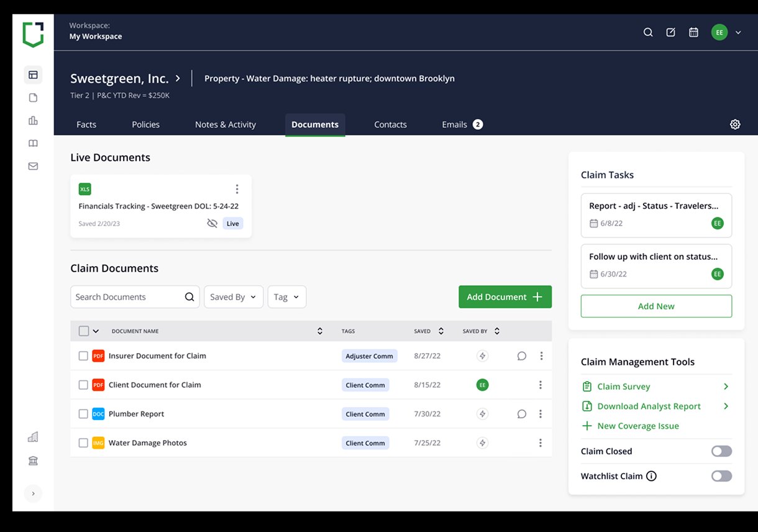
Task: Open the Financials Tracking card options menu
Action: [237, 189]
